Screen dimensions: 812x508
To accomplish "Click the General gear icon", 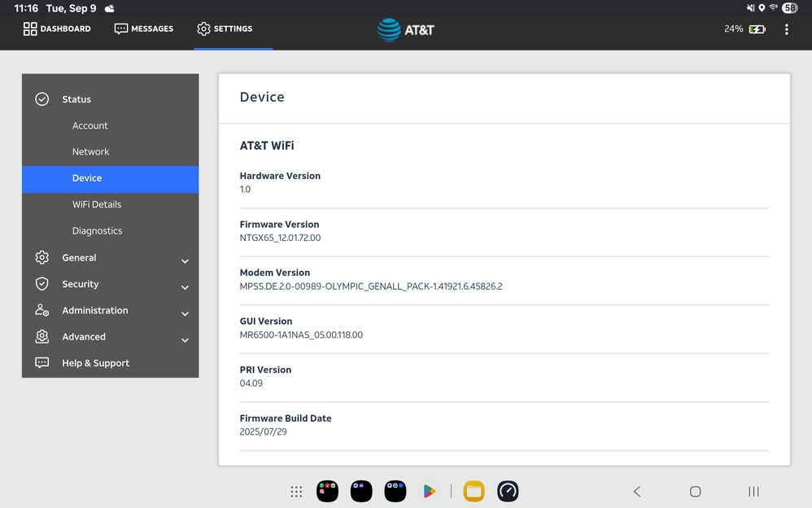I will click(42, 257).
